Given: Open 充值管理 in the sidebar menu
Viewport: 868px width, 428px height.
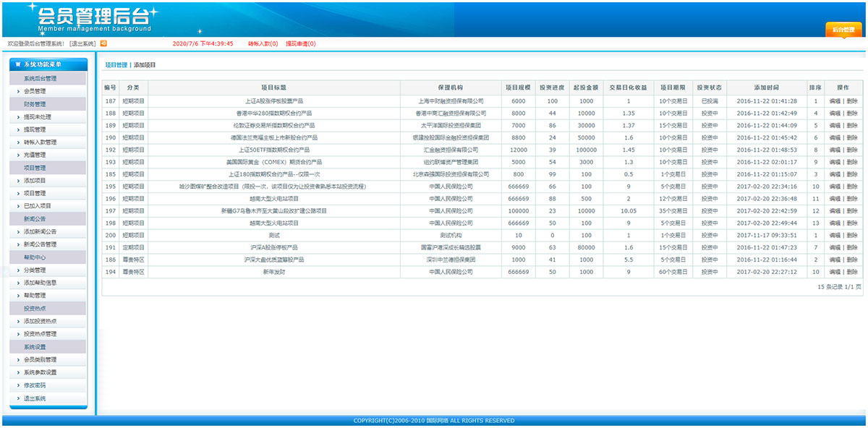Looking at the screenshot, I should click(35, 155).
